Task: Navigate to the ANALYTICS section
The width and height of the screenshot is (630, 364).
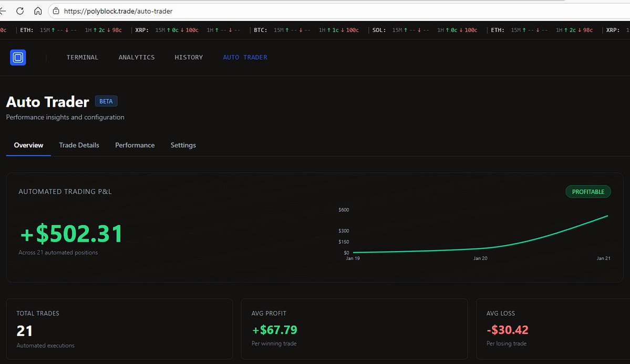Action: click(136, 57)
